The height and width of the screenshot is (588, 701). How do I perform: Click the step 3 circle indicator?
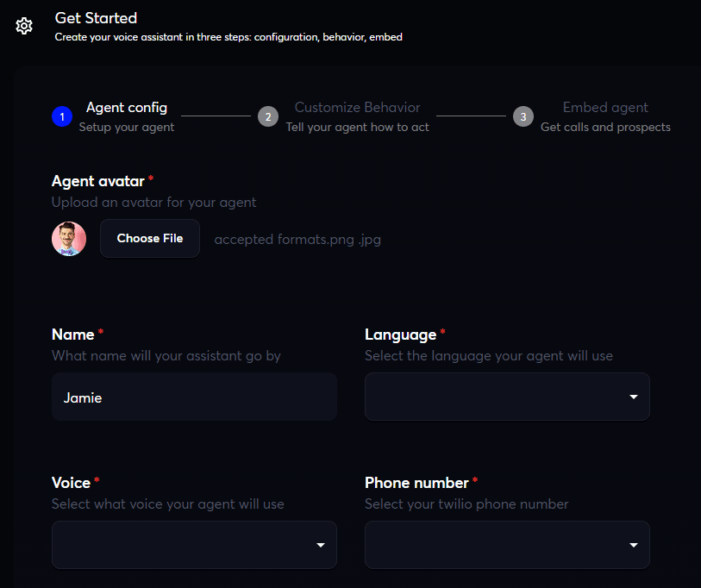point(523,116)
